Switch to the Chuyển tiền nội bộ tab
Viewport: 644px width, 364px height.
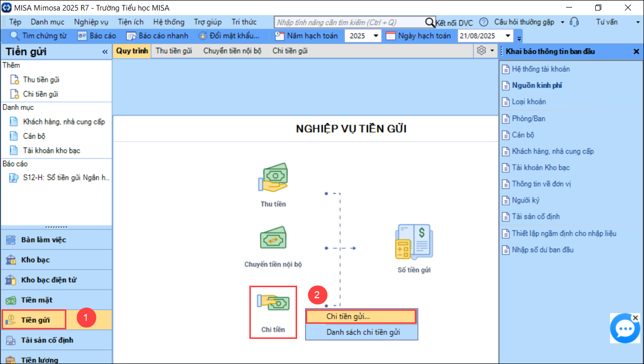pos(232,51)
